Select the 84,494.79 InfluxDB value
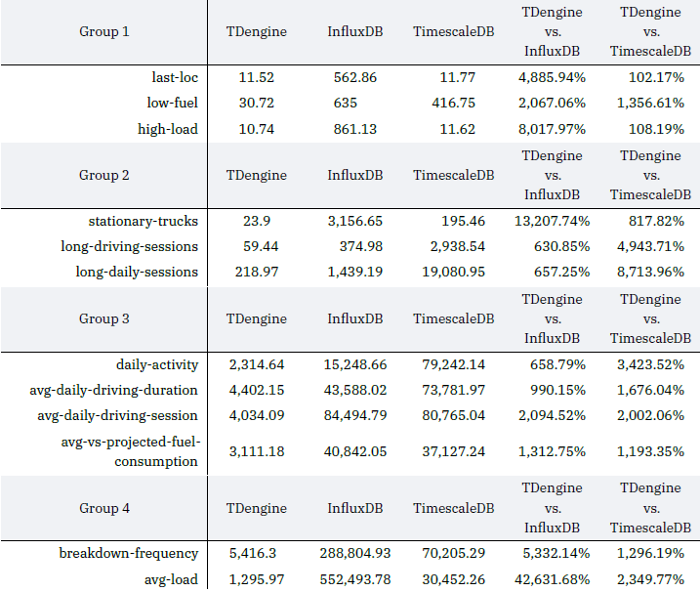 (x=355, y=415)
